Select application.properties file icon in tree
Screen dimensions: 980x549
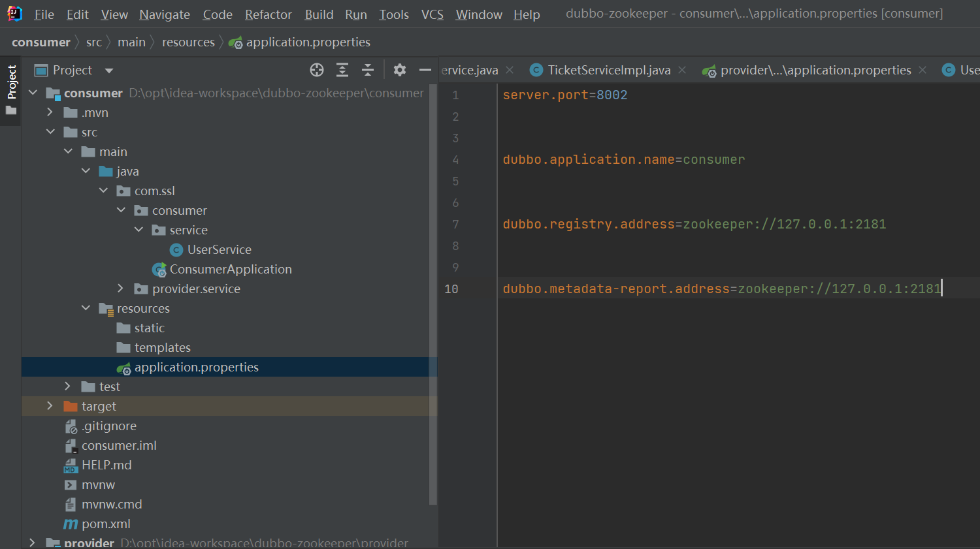tap(123, 368)
